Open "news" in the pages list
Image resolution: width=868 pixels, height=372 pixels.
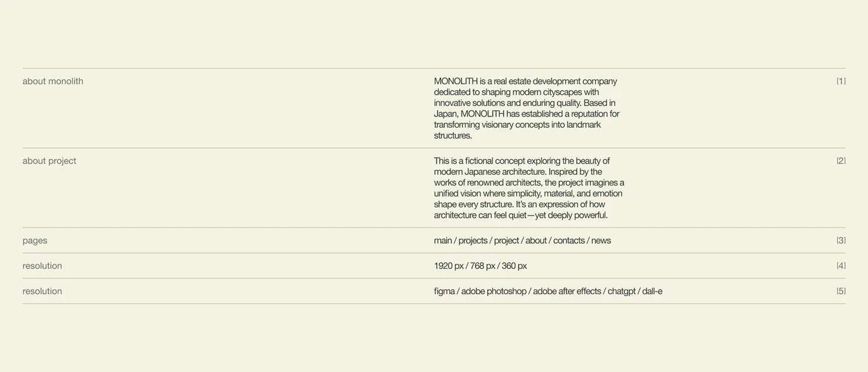point(601,240)
